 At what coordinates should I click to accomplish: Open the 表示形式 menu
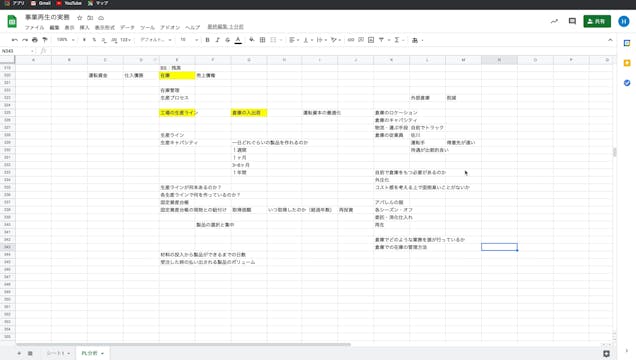[105, 28]
